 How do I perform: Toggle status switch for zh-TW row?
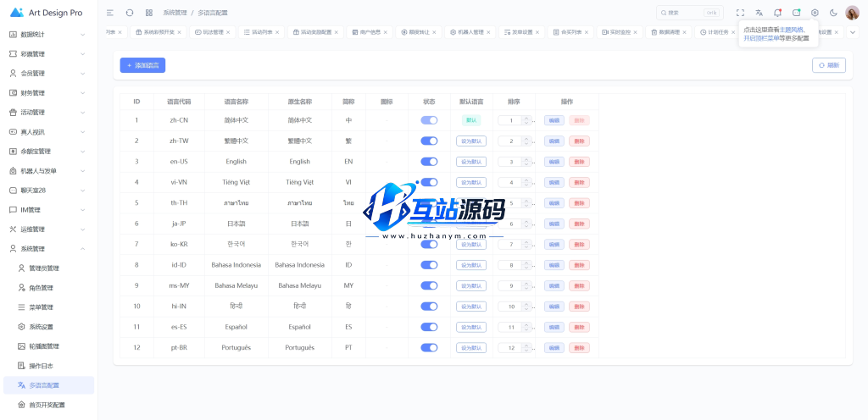pos(429,141)
